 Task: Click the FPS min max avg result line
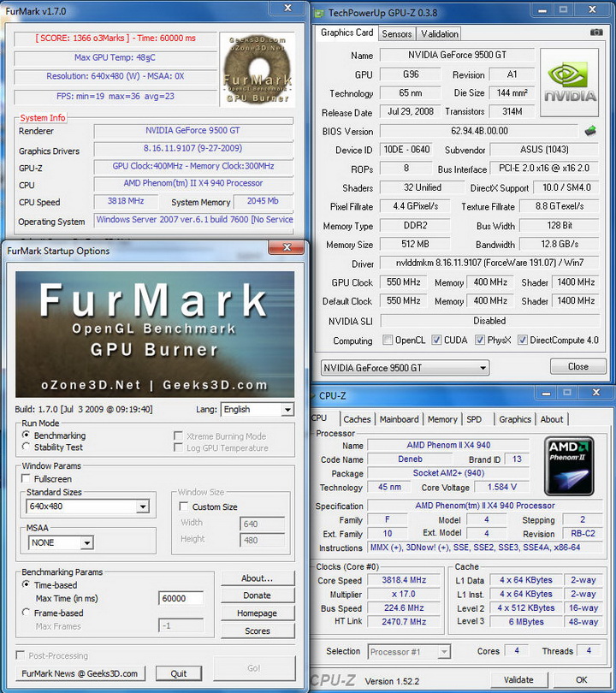pyautogui.click(x=115, y=96)
